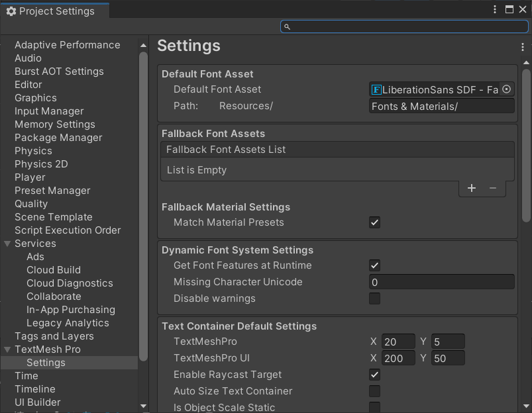Select Cloud Diagnostics
This screenshot has width=532, height=413.
coord(70,283)
